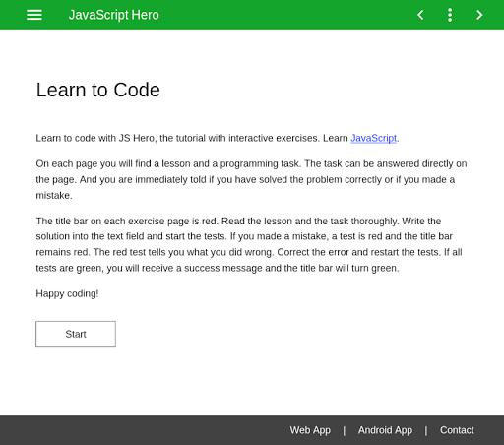
Task: Click the 'Learn to Code' heading
Action: point(98,90)
